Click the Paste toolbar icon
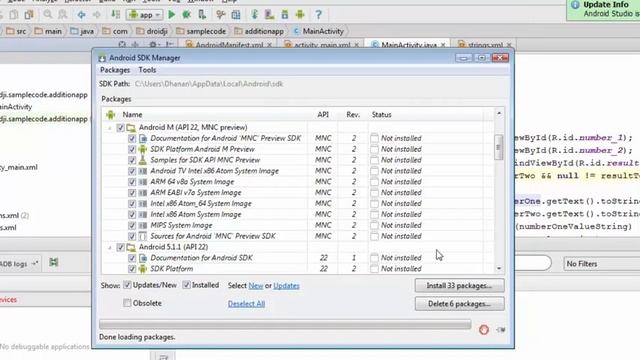The image size is (640, 360). [x=29, y=15]
